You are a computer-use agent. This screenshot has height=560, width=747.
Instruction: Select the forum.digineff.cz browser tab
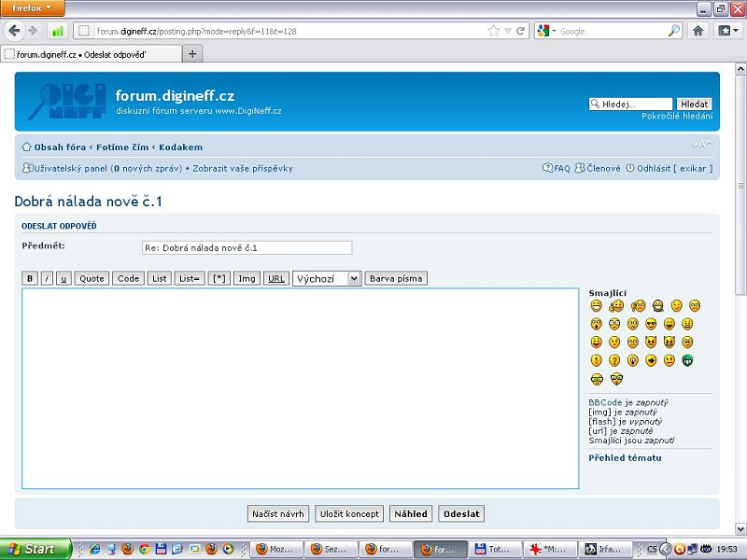click(89, 54)
